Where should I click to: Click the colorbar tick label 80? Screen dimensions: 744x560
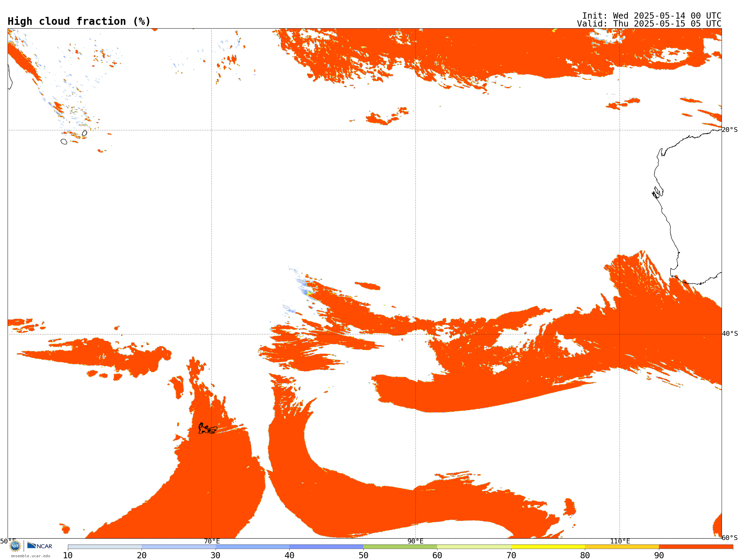click(x=585, y=556)
